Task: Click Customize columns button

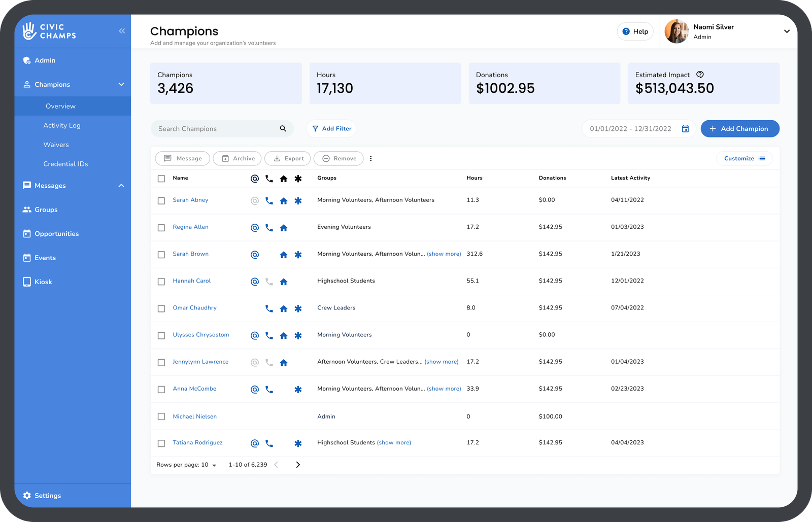Action: coord(745,158)
